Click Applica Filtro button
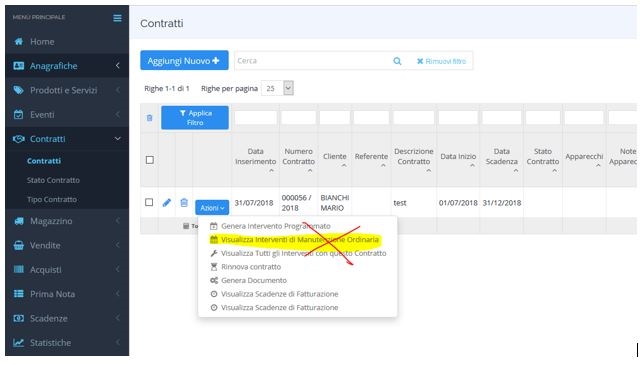640x365 pixels. 195,118
